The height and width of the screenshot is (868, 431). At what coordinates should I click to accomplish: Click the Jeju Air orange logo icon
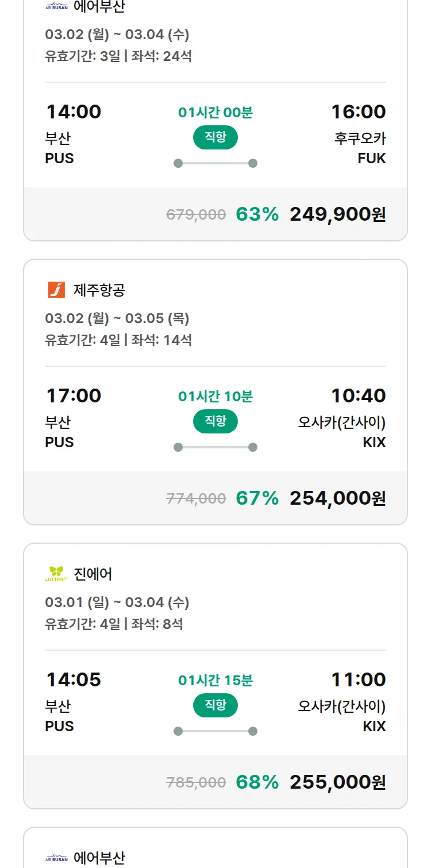point(56,290)
